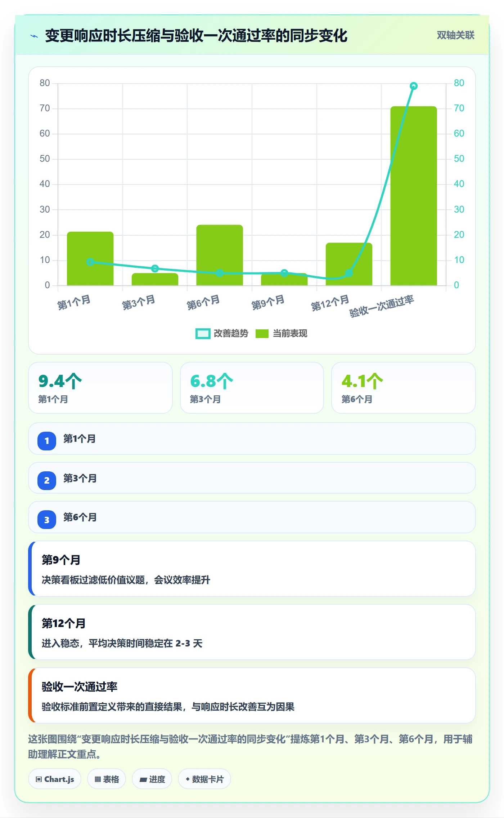504x818 pixels.
Task: Click the 决策看板过滤低价值议题 description text
Action: pos(126,580)
